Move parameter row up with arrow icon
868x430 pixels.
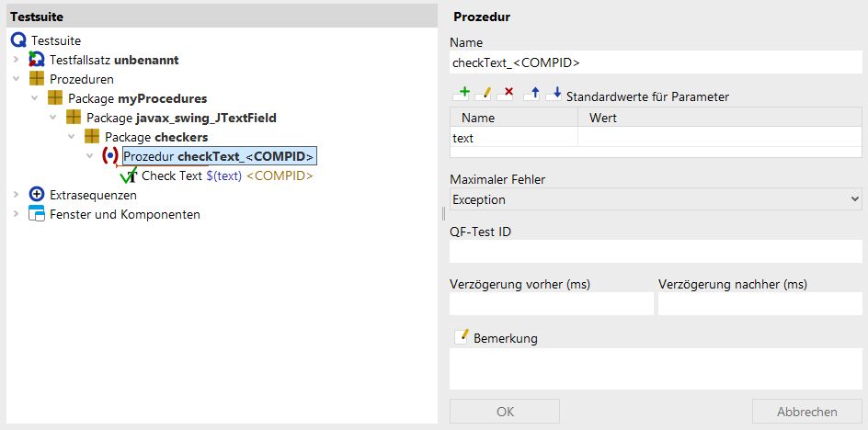pos(532,94)
